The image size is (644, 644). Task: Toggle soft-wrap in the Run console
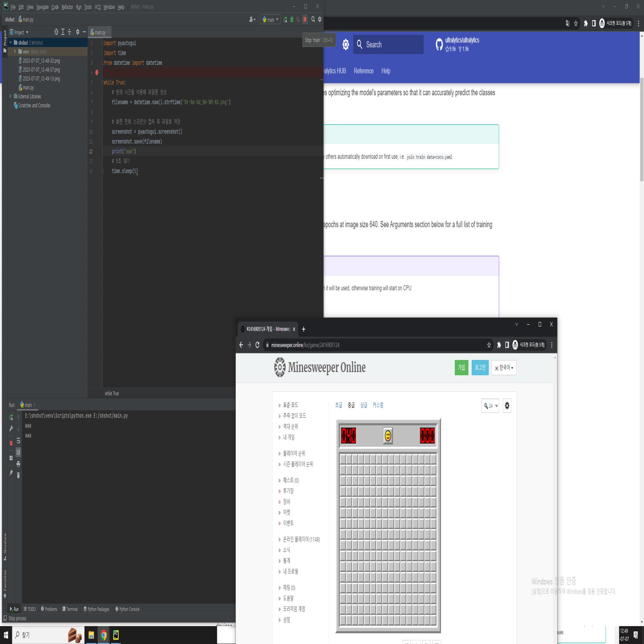(x=18, y=441)
